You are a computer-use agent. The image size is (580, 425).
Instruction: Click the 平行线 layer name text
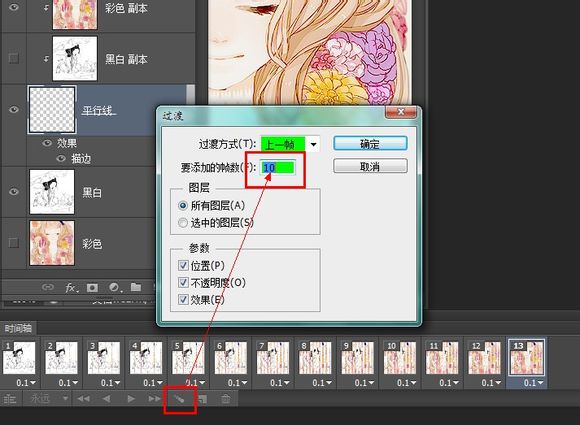[98, 110]
